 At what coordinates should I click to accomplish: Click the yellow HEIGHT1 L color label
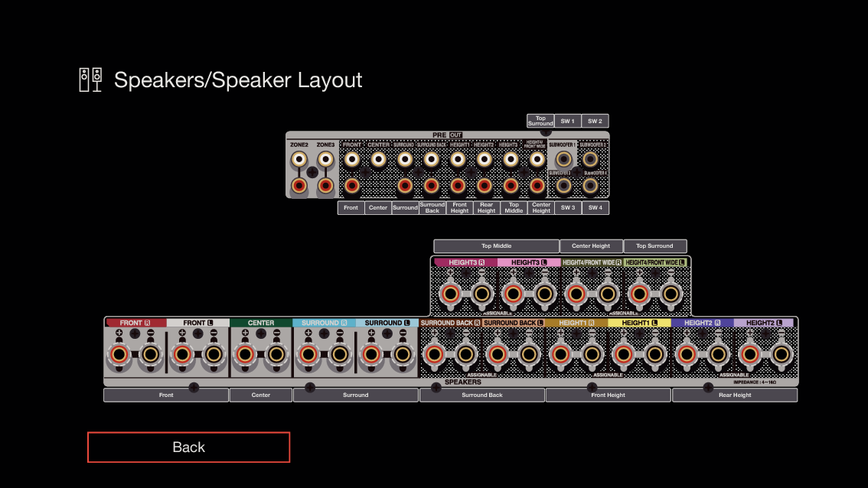point(639,323)
